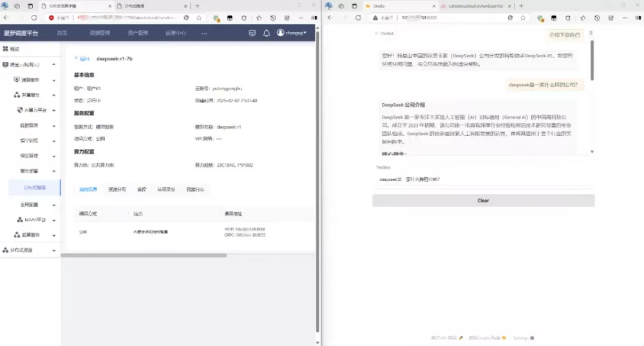Screen dimensions: 644x346
Task: Open a new tab in the right browser window
Action: (x=521, y=6)
